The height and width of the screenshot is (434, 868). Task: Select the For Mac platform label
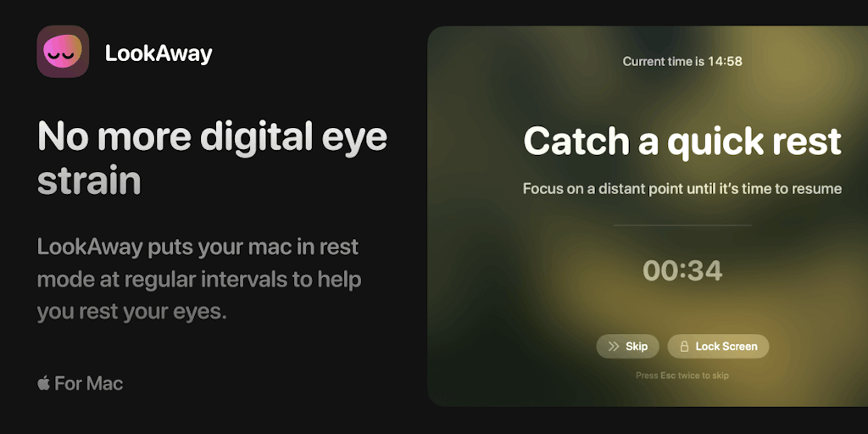88,383
